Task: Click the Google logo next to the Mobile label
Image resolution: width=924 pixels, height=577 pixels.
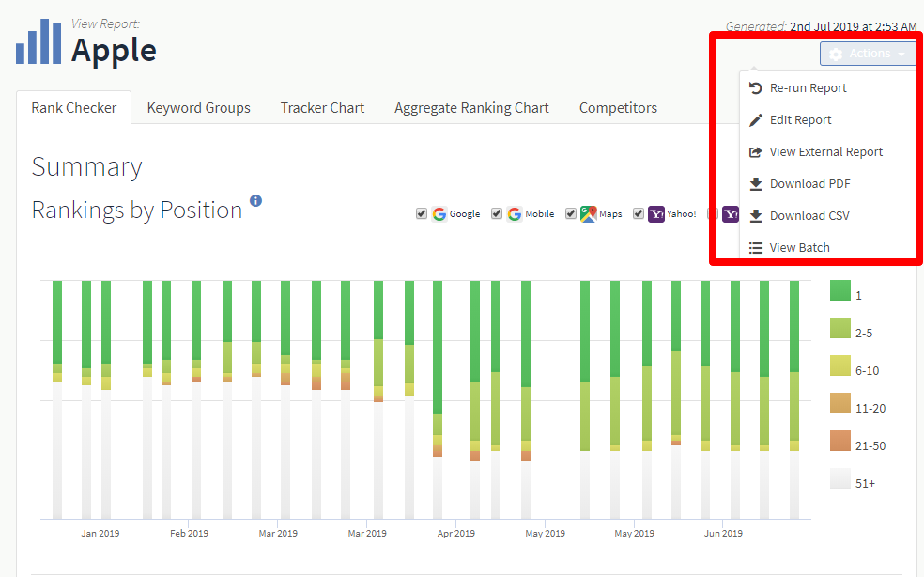Action: [515, 213]
